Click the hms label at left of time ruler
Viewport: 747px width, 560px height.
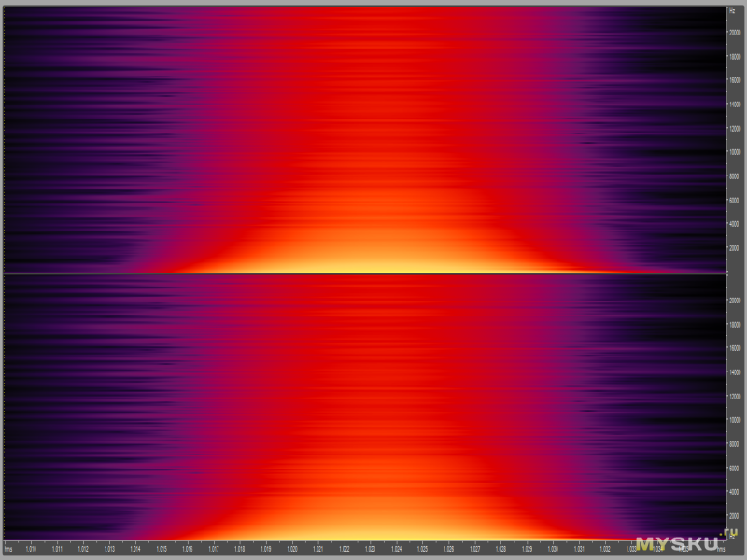9,549
